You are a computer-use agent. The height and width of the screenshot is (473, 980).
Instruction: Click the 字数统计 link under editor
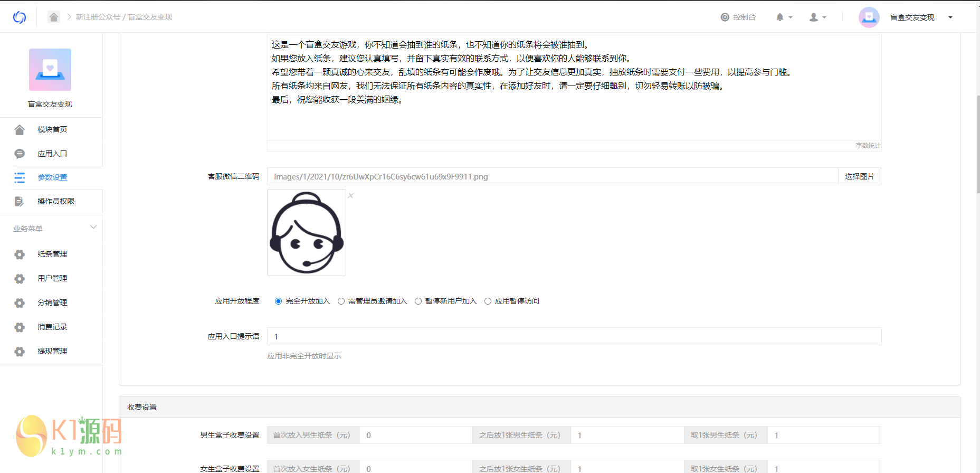(x=868, y=146)
